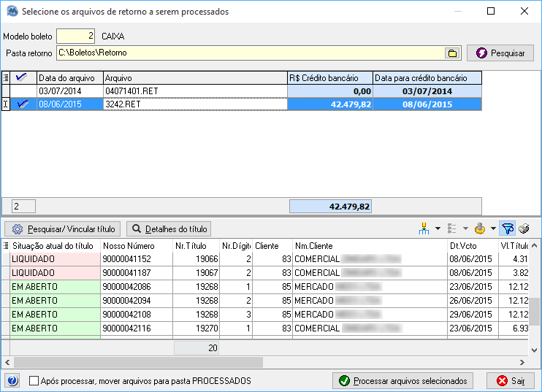Click the horizontal scrollbar thumb
This screenshot has height=392, width=542.
point(138,362)
